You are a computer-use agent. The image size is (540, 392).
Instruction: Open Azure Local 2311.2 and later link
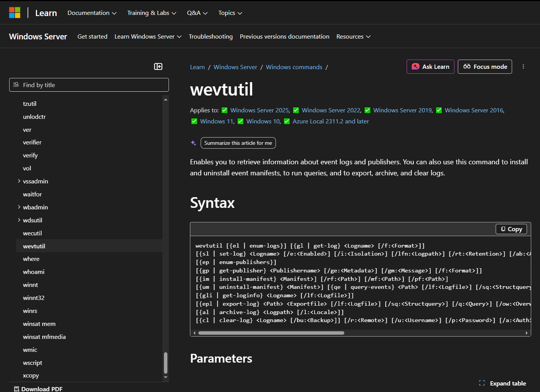(x=331, y=121)
